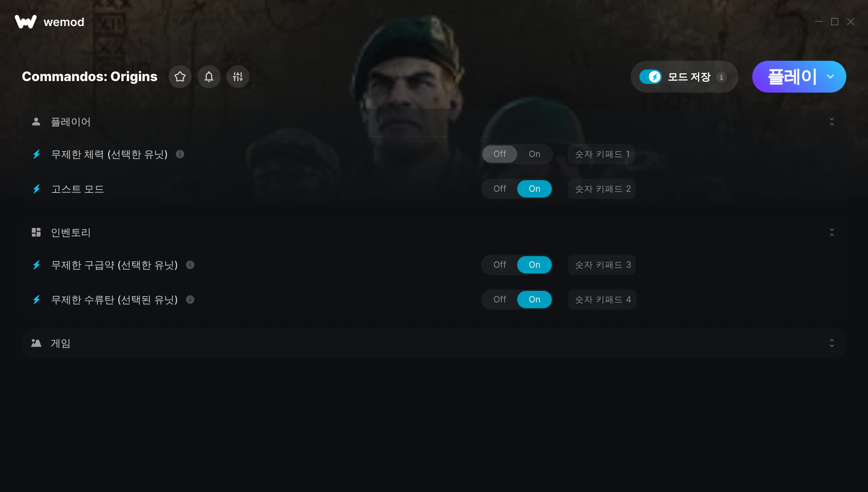The image size is (868, 492).
Task: Open the dropdown arrow on 플레이 button
Action: click(x=830, y=77)
